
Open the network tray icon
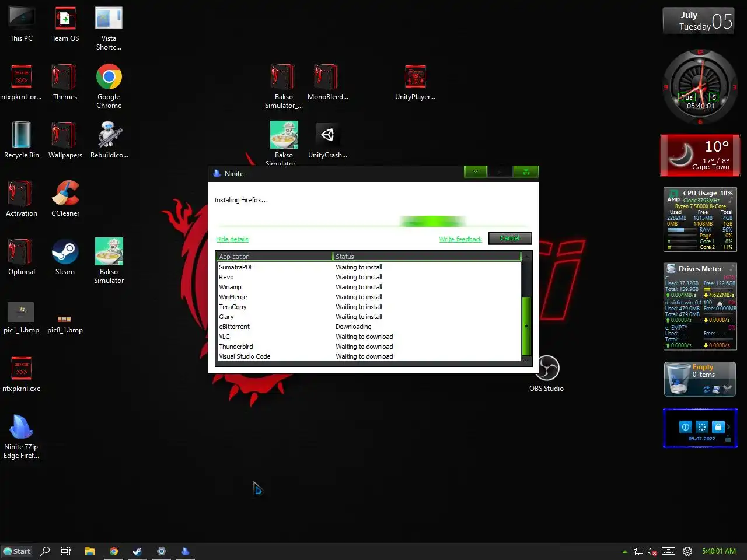pos(638,551)
